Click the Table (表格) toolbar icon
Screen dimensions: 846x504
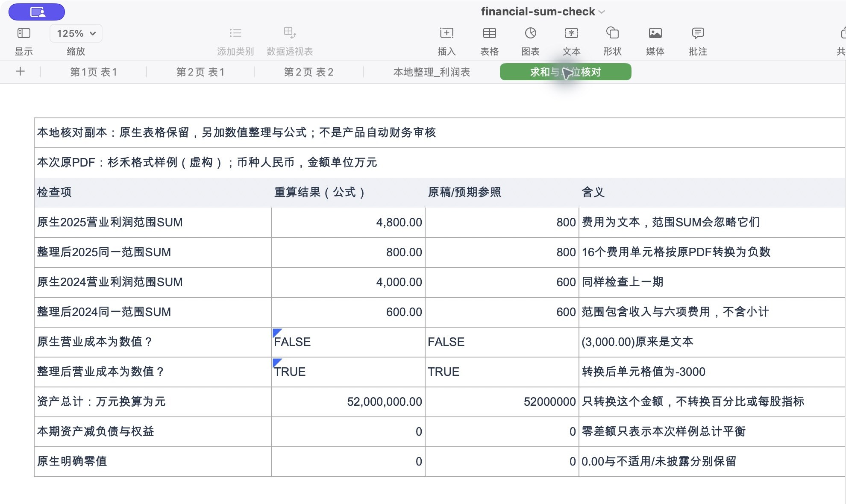(489, 33)
